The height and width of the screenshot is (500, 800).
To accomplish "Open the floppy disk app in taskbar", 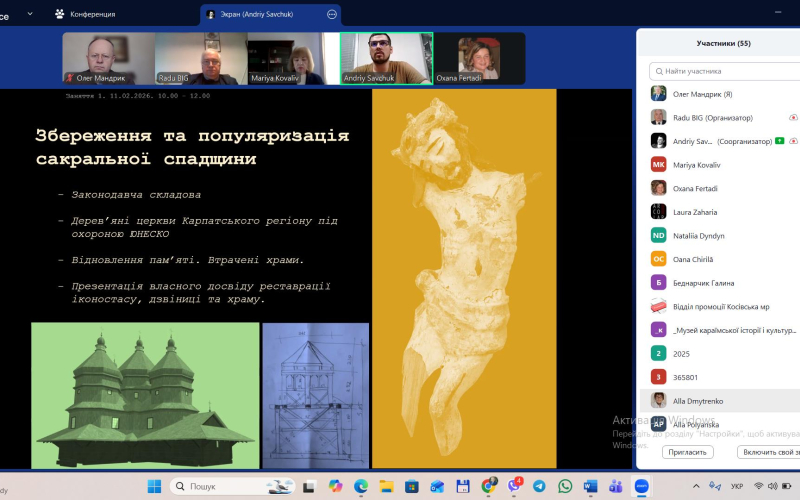I will [x=463, y=486].
